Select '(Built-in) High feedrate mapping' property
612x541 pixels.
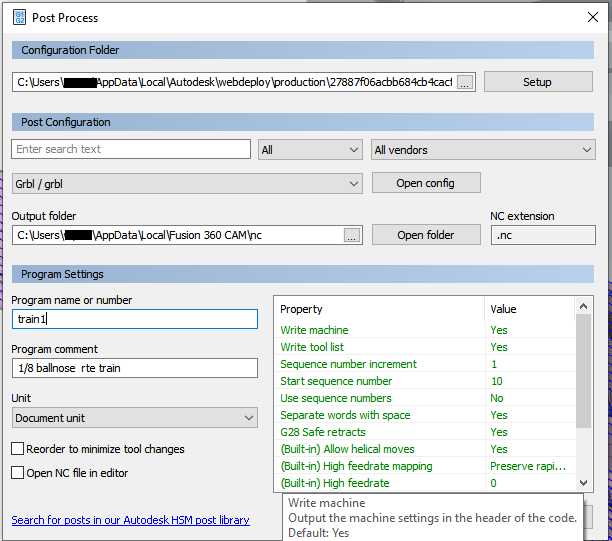pos(425,466)
